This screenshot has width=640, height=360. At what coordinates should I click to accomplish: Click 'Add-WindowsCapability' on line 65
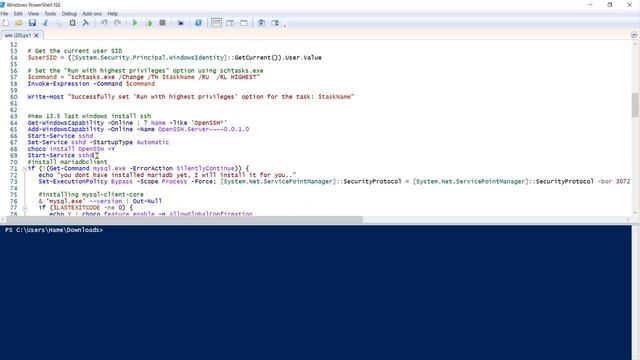point(66,129)
